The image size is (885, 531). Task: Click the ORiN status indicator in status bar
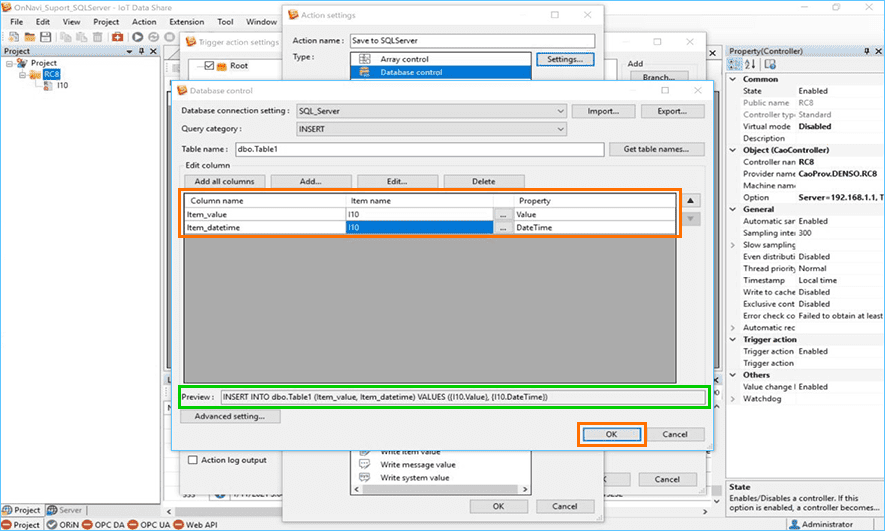pyautogui.click(x=51, y=524)
